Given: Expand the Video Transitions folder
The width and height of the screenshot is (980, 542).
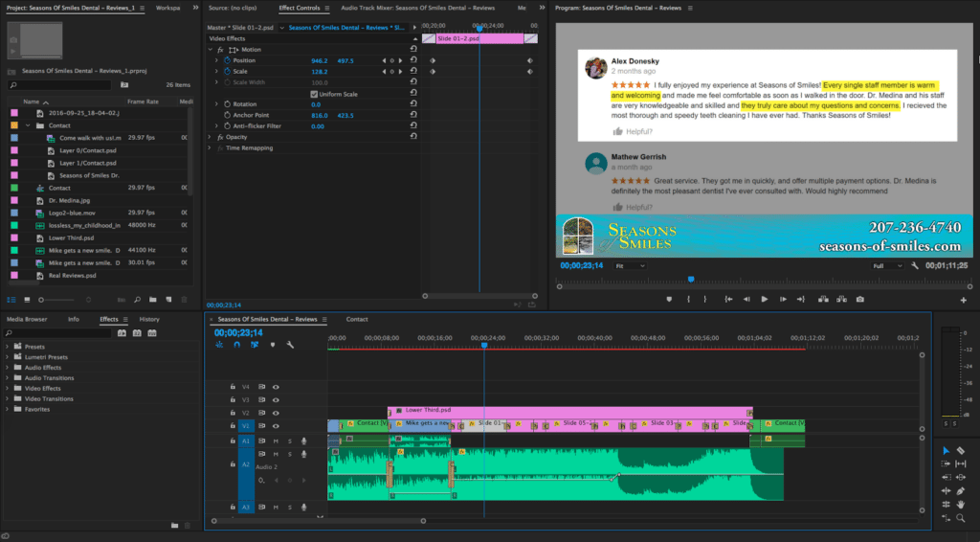Looking at the screenshot, I should point(8,398).
